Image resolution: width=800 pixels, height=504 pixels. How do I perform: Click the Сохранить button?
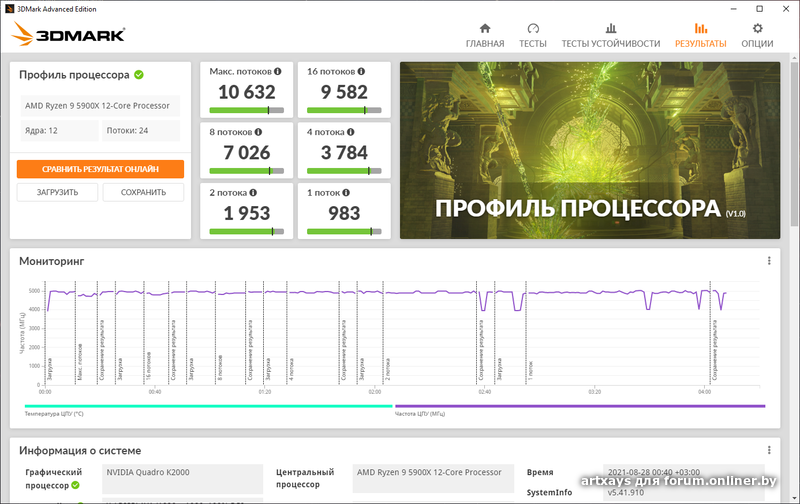point(143,192)
